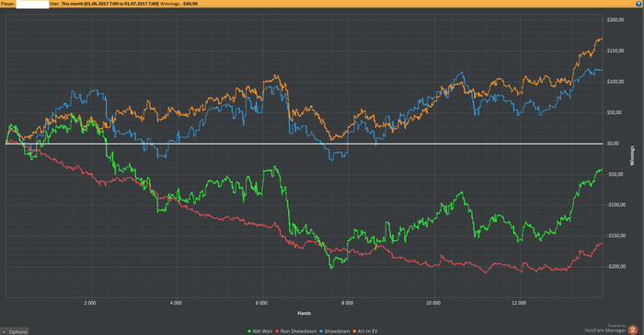Toggle the All-In EV legend entry
The image size is (644, 335).
coord(365,331)
